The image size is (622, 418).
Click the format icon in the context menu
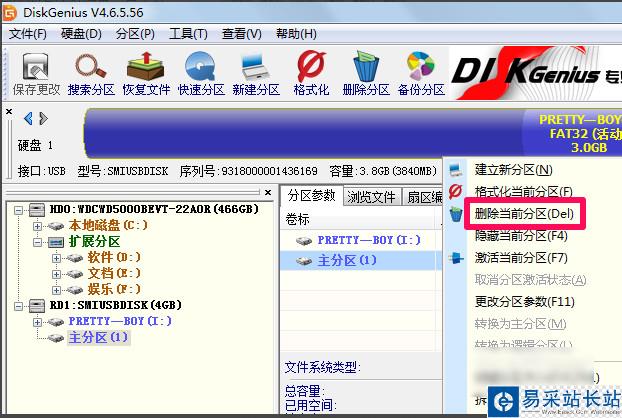455,192
